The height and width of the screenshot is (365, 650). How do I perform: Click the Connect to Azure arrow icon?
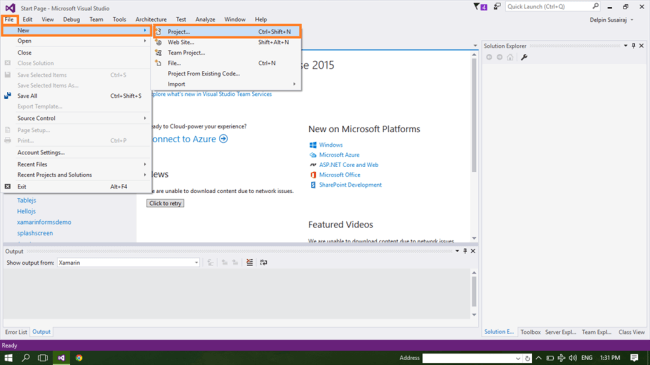(x=223, y=139)
